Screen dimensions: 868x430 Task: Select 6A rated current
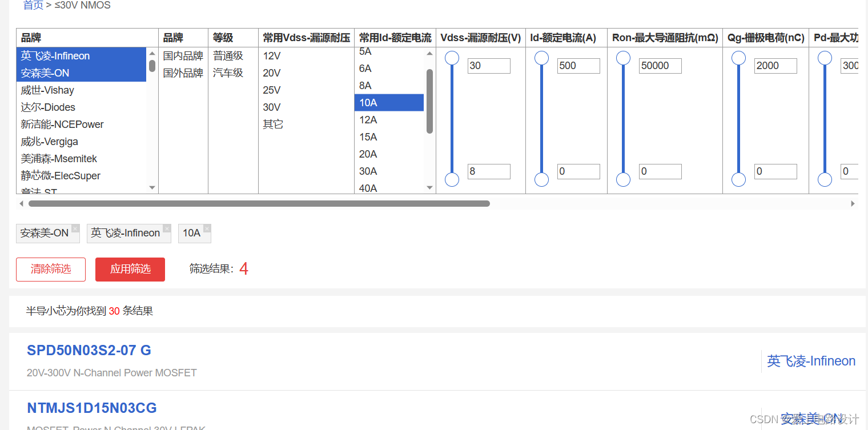tap(389, 69)
